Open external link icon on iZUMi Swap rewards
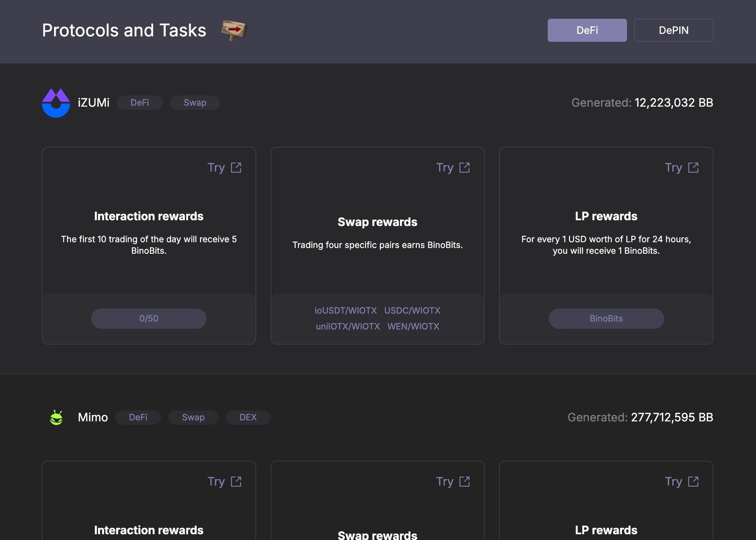Screen dimensions: 756x540 pyautogui.click(x=465, y=168)
